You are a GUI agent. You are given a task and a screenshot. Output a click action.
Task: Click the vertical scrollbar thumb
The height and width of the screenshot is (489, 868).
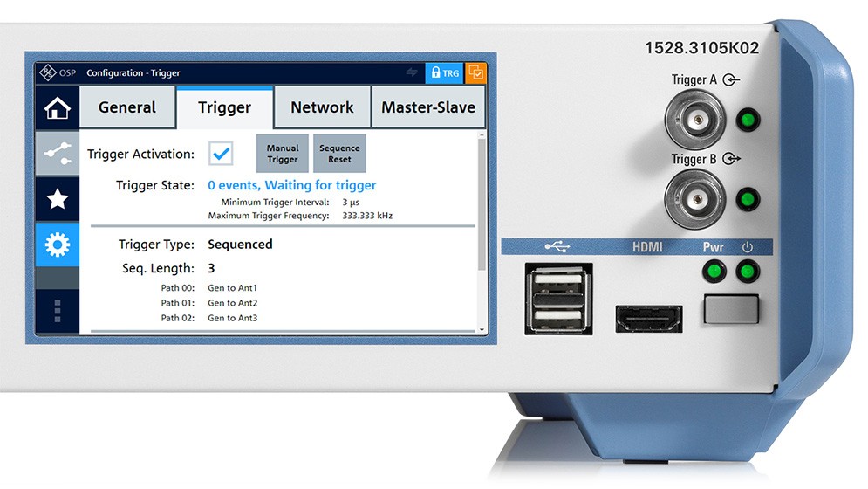(x=482, y=205)
